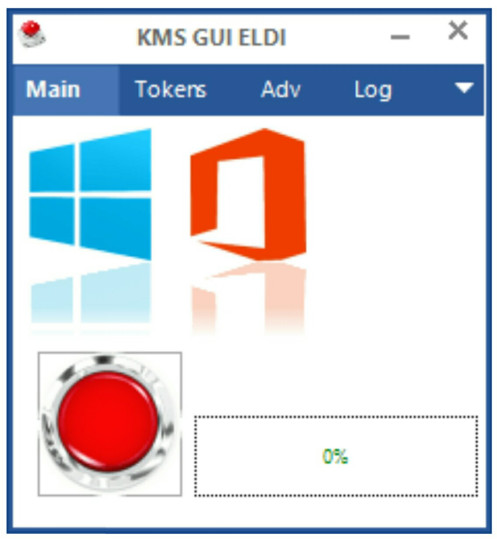Click lower-left pane of the Windows logo
Screen dimensions: 497x541
click(x=52, y=220)
